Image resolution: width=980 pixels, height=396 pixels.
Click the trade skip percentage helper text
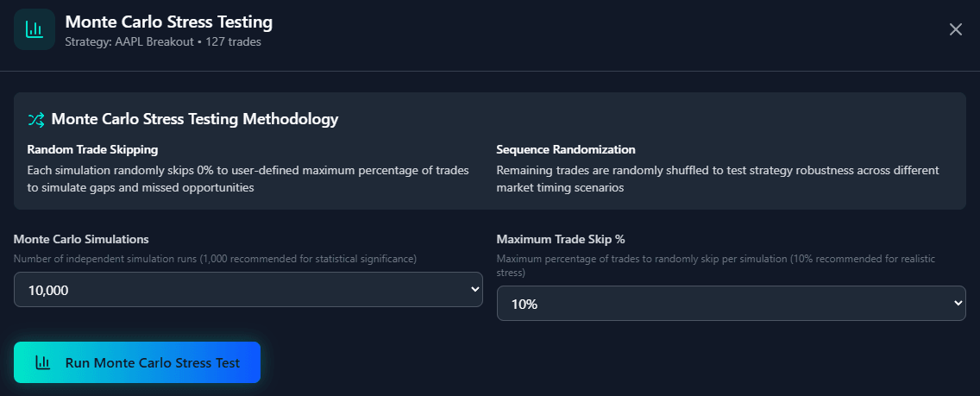[716, 265]
